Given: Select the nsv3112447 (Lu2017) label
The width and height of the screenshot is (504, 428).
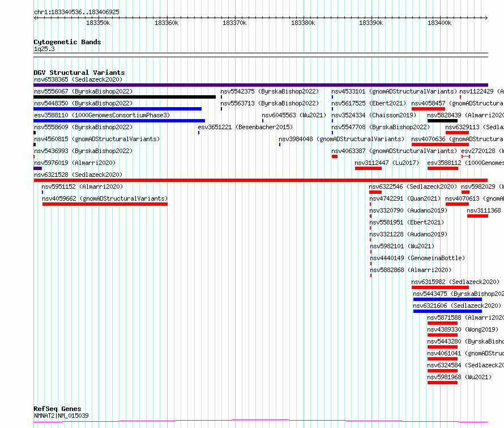Looking at the screenshot, I should [387, 163].
